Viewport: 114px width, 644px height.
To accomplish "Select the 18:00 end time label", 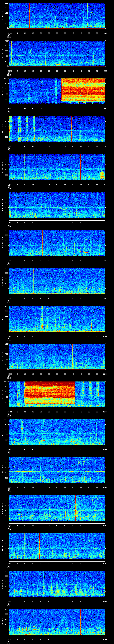I will 105,639.
